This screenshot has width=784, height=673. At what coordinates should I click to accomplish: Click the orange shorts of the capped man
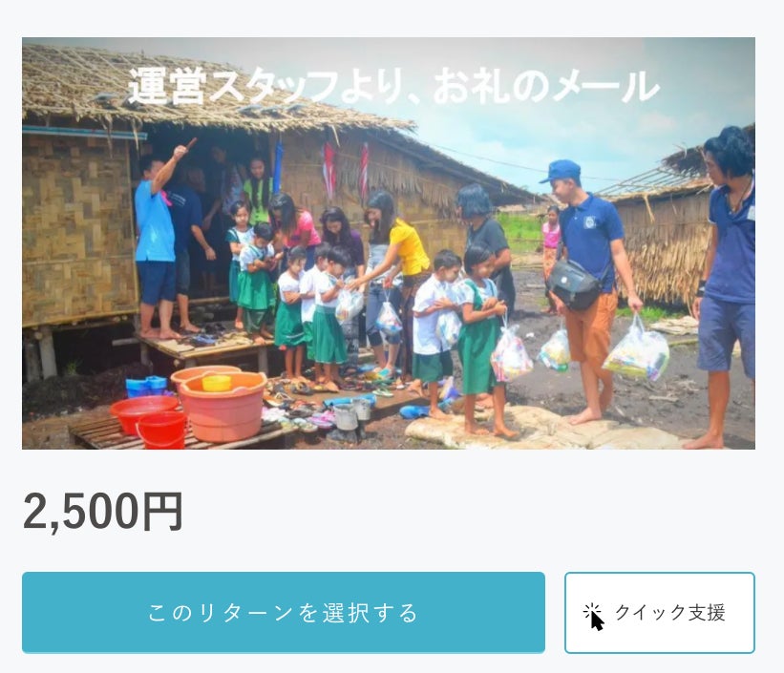pos(591,327)
